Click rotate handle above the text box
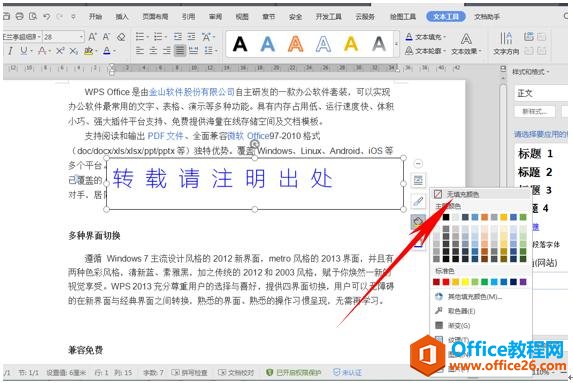 255,144
